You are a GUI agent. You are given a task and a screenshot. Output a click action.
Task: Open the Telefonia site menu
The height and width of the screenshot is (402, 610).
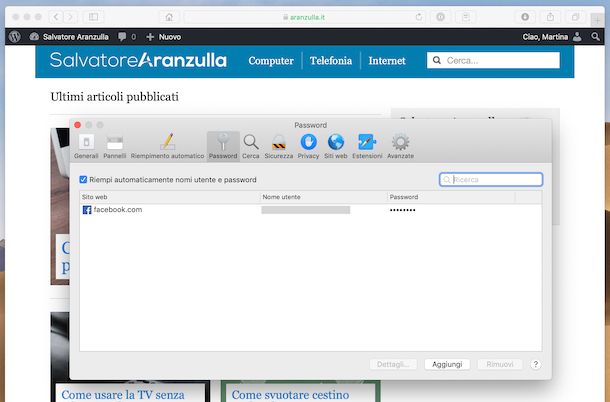331,61
